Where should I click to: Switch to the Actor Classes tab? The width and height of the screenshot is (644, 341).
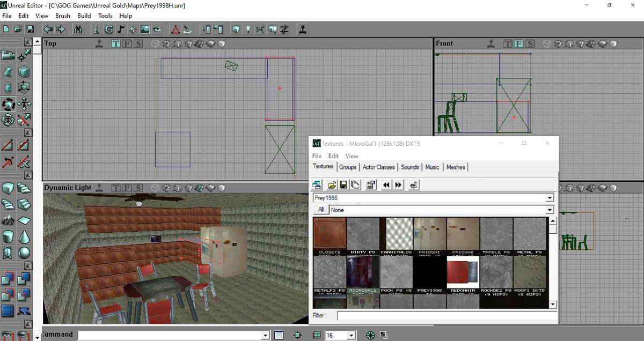click(x=378, y=167)
